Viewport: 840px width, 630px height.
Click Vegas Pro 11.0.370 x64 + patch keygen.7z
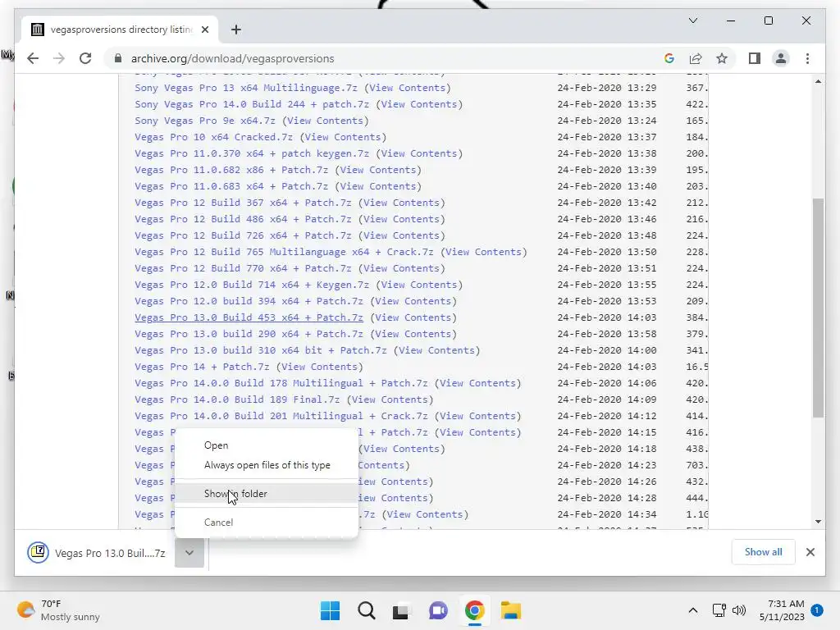[252, 153]
